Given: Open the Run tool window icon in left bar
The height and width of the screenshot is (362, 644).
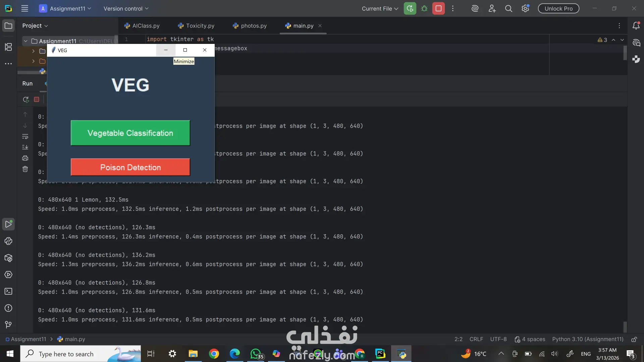Looking at the screenshot, I should pos(8,224).
